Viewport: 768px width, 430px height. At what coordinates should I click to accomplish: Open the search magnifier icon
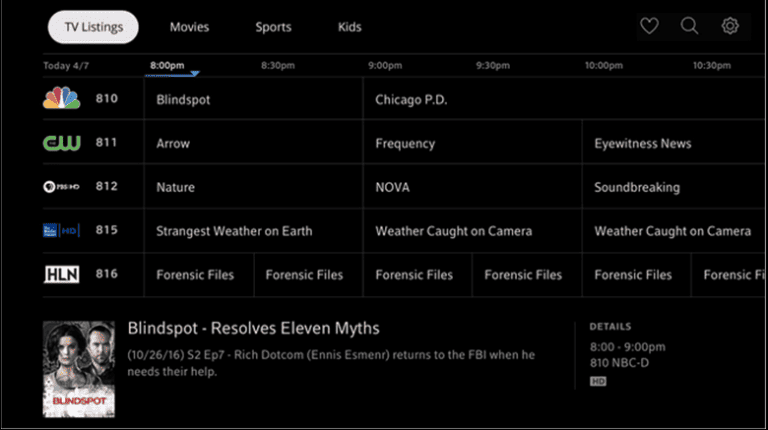pyautogui.click(x=689, y=26)
